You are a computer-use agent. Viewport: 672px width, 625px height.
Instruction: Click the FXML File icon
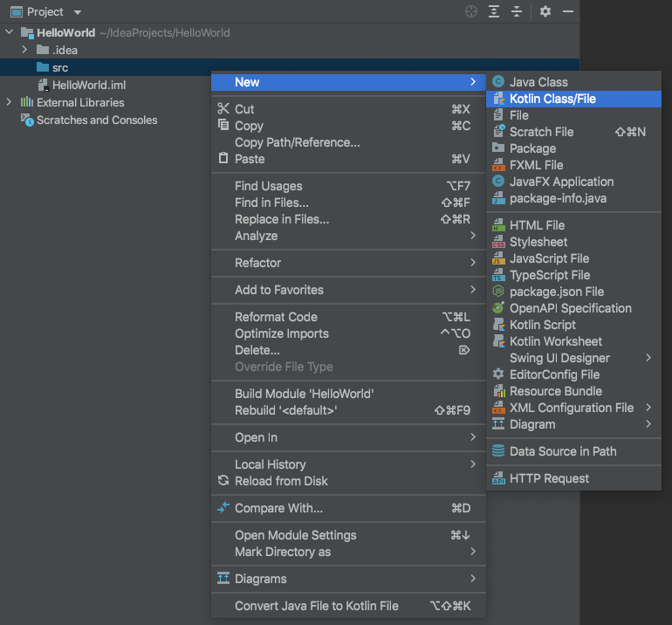point(498,165)
